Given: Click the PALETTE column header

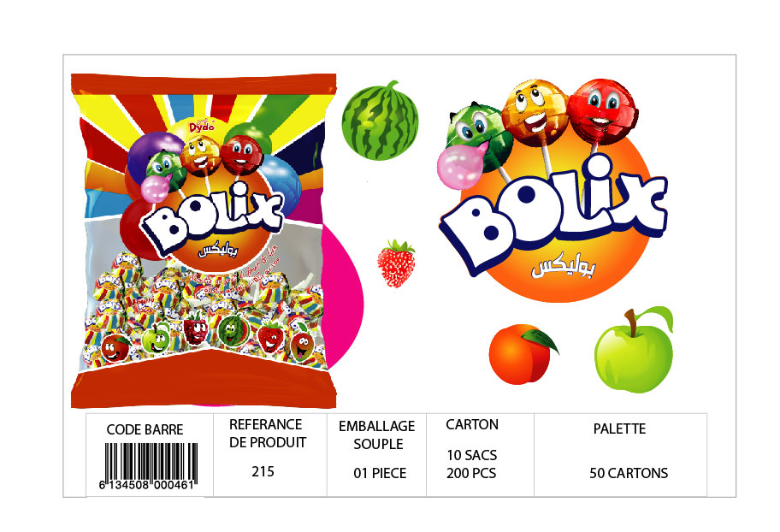Looking at the screenshot, I should point(619,429).
